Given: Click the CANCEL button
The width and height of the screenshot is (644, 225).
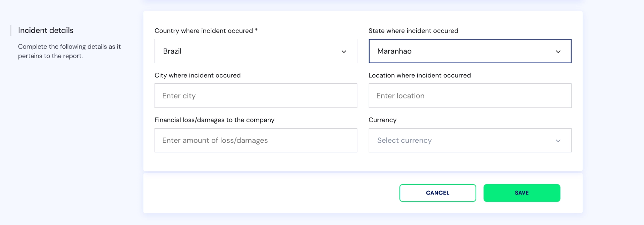Looking at the screenshot, I should [438, 193].
